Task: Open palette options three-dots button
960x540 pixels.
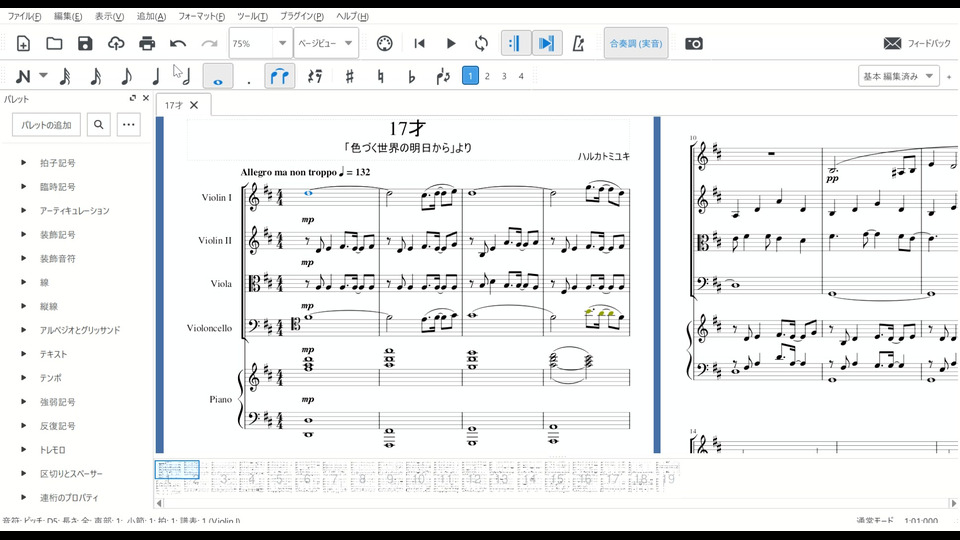Action: [x=129, y=125]
